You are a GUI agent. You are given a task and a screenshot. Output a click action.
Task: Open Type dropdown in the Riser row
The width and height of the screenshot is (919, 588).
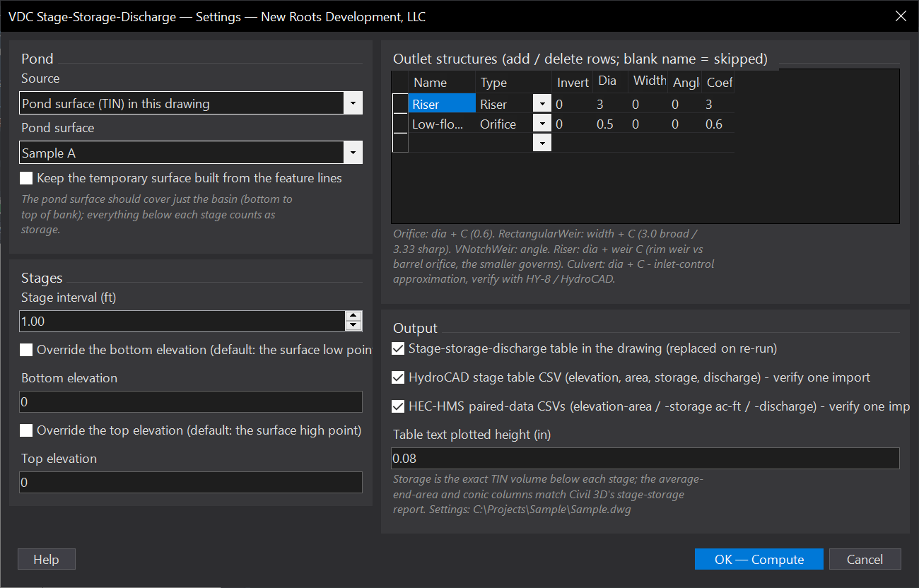542,104
